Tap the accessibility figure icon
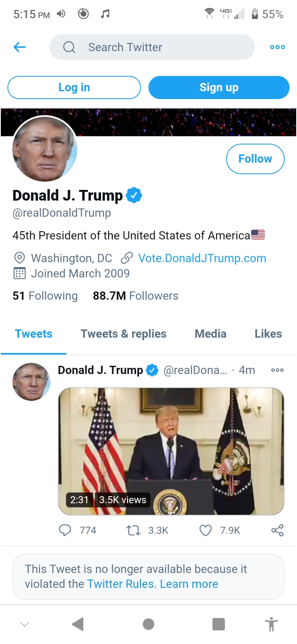This screenshot has height=644, width=297. pos(271,624)
